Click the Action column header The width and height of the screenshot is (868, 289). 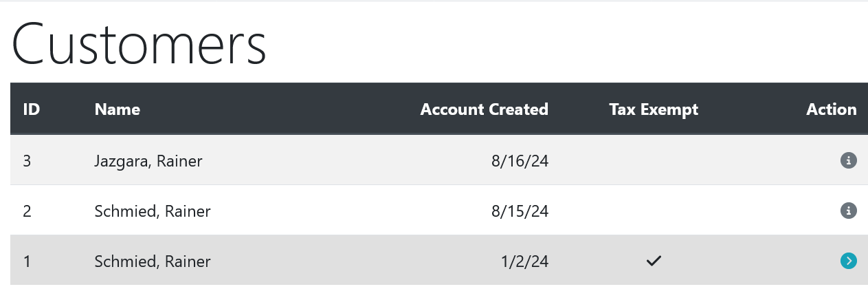click(832, 109)
